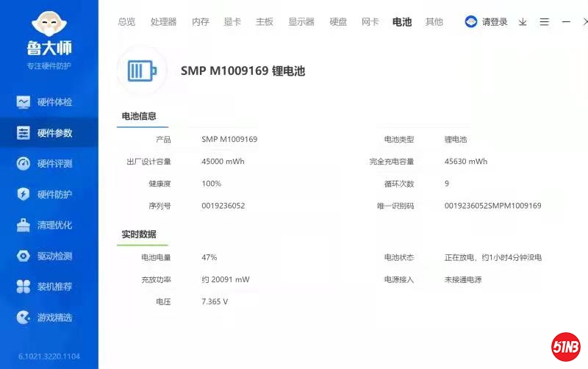This screenshot has height=369, width=588.
Task: Click the 唯一识别码 label
Action: 395,206
